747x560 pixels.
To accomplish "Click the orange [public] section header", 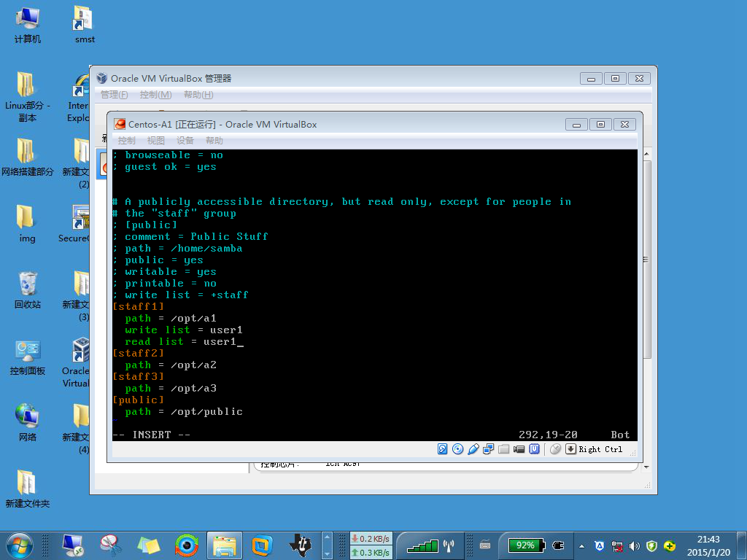I will coord(138,400).
